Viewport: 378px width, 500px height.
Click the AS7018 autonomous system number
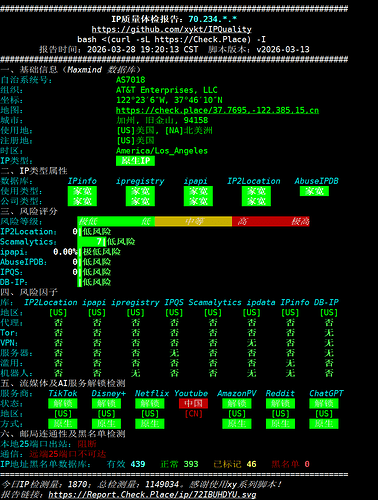click(x=131, y=80)
